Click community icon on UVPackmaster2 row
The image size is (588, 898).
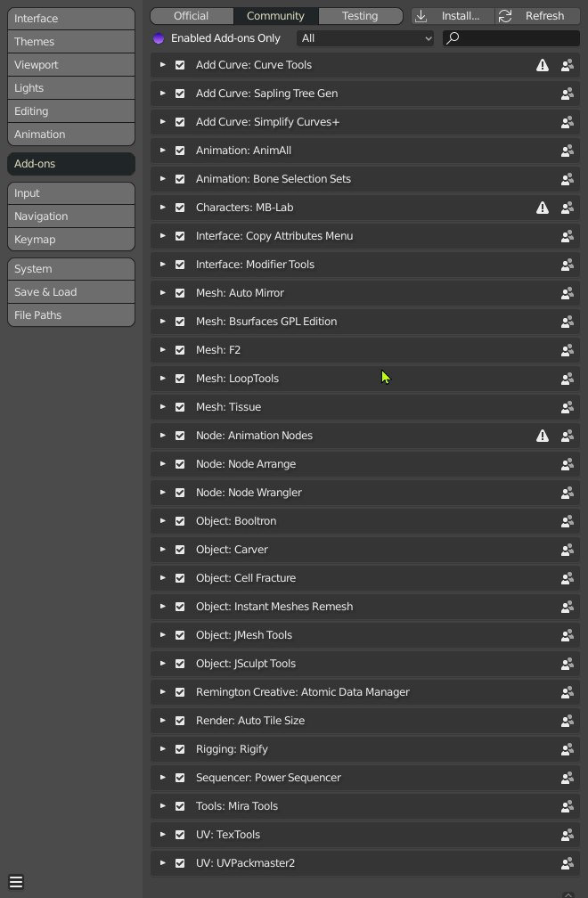(568, 863)
